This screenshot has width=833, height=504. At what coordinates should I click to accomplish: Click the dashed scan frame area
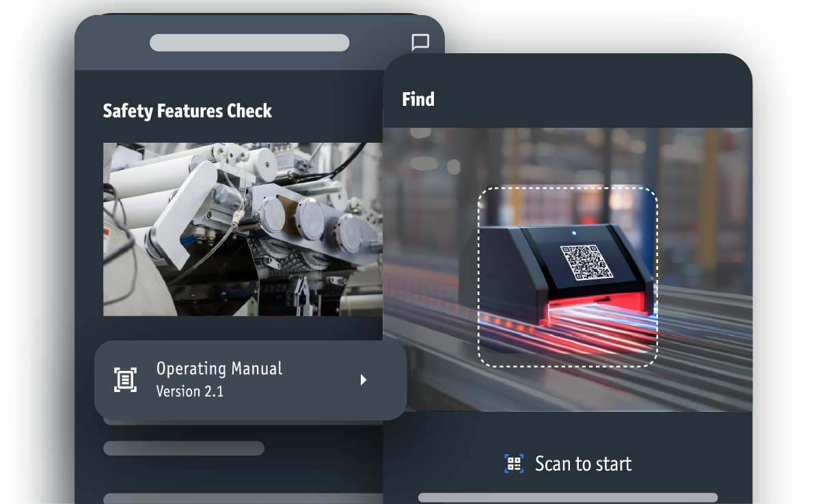click(567, 277)
